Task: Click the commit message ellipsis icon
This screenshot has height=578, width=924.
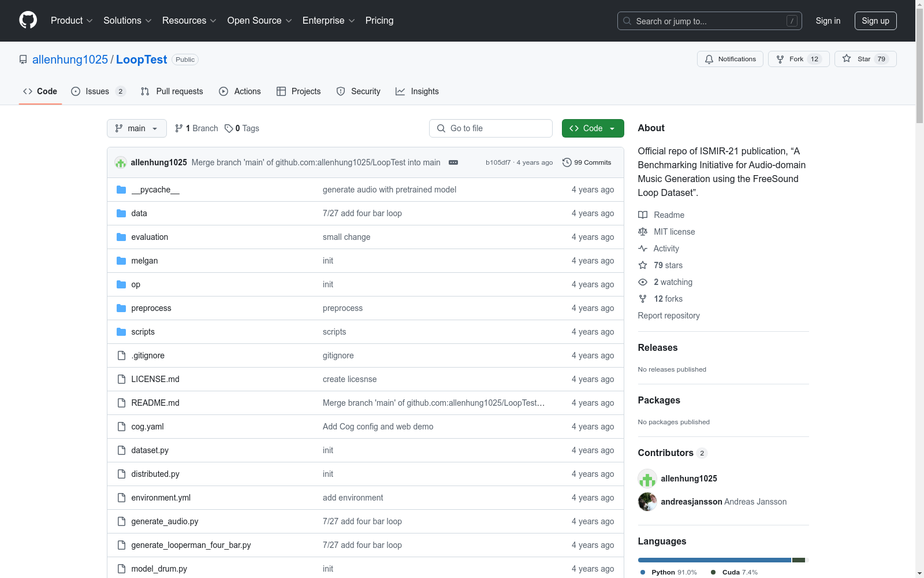Action: click(x=453, y=162)
